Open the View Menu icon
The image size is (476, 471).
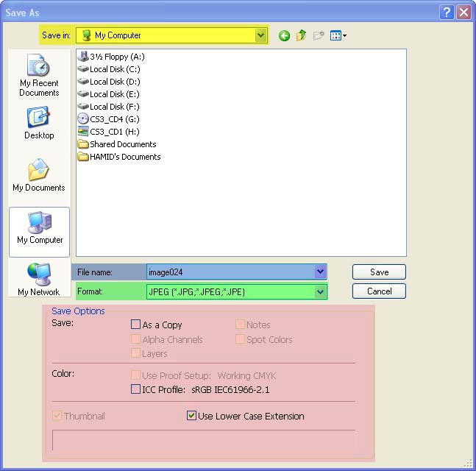click(335, 35)
